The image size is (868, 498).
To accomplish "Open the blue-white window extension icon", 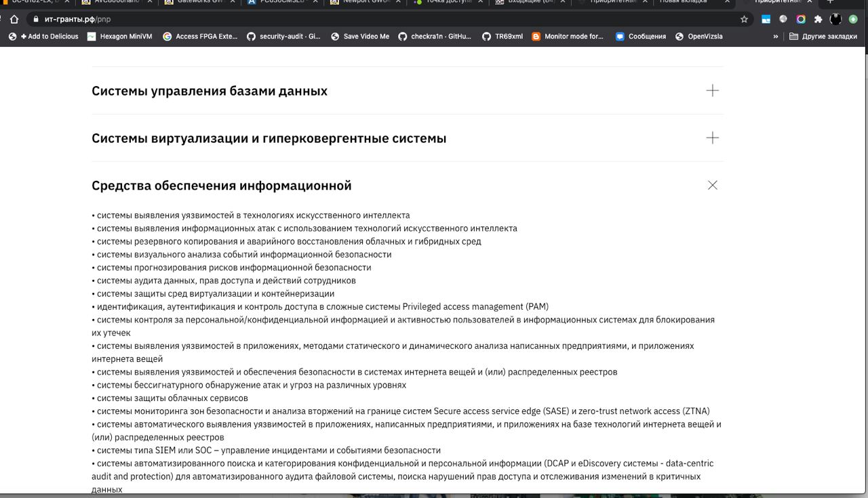I will [x=766, y=20].
